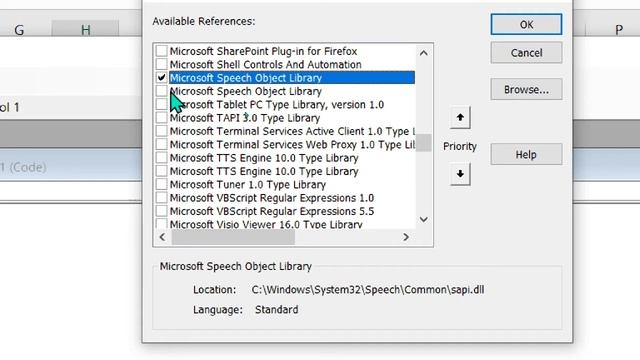Image resolution: width=640 pixels, height=360 pixels.
Task: Enable Microsoft VBScript Regular Expressions 5.5
Action: tap(162, 211)
